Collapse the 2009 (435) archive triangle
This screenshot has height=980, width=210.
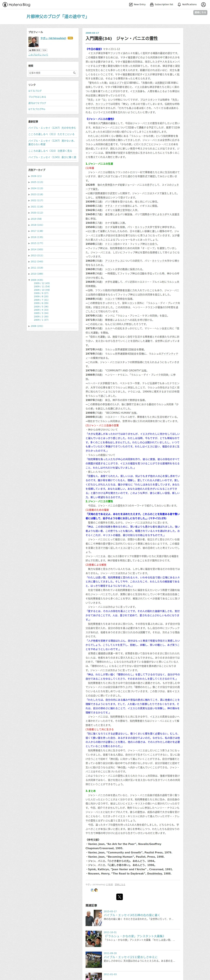[x=29, y=280]
